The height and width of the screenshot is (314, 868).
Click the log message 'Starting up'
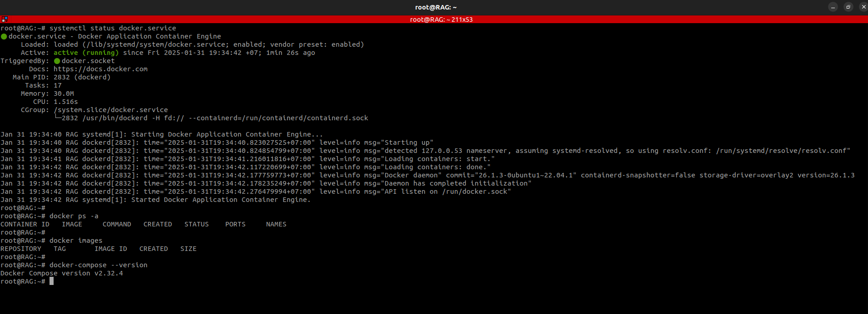[x=407, y=142]
